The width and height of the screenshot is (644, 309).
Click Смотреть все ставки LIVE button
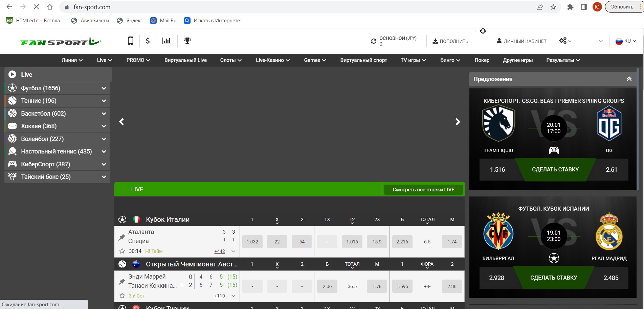423,190
